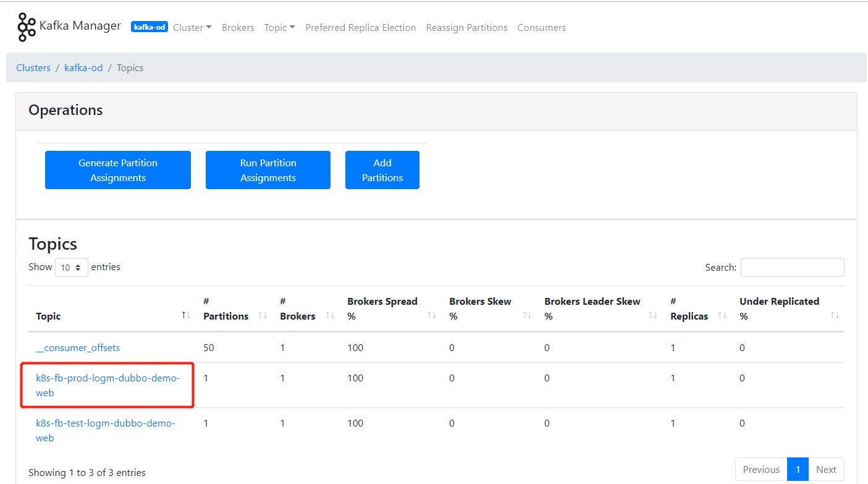Focus the topics Search input field
Image resolution: width=868 pixels, height=484 pixels.
[x=792, y=268]
